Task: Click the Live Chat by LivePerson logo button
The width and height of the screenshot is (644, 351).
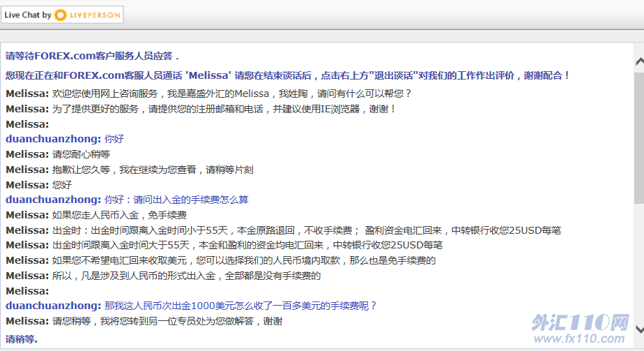Action: click(62, 15)
